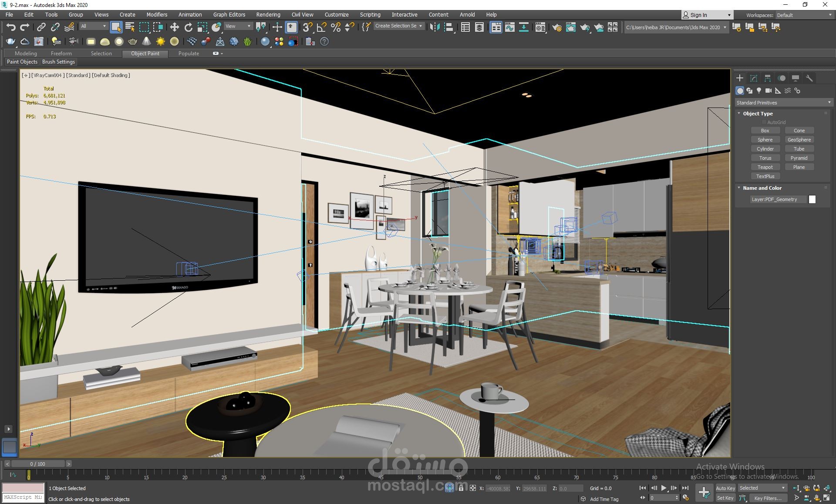
Task: Click the Teapot primitive button
Action: pyautogui.click(x=765, y=167)
